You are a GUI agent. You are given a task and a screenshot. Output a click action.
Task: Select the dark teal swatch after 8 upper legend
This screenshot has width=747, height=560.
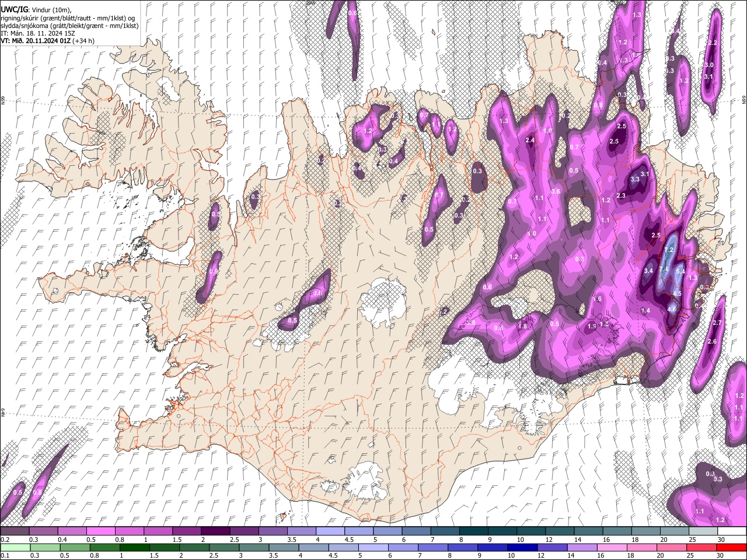[x=473, y=531]
